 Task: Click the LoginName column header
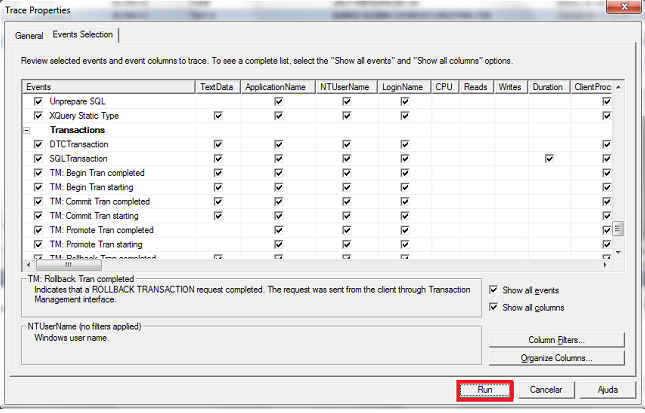coord(404,87)
